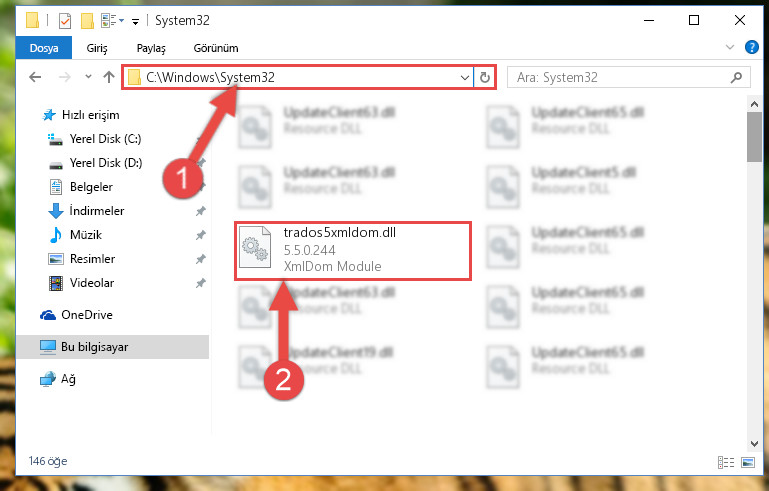Screen dimensions: 769x491
Task: Refresh the System32 folder view
Action: click(x=485, y=78)
